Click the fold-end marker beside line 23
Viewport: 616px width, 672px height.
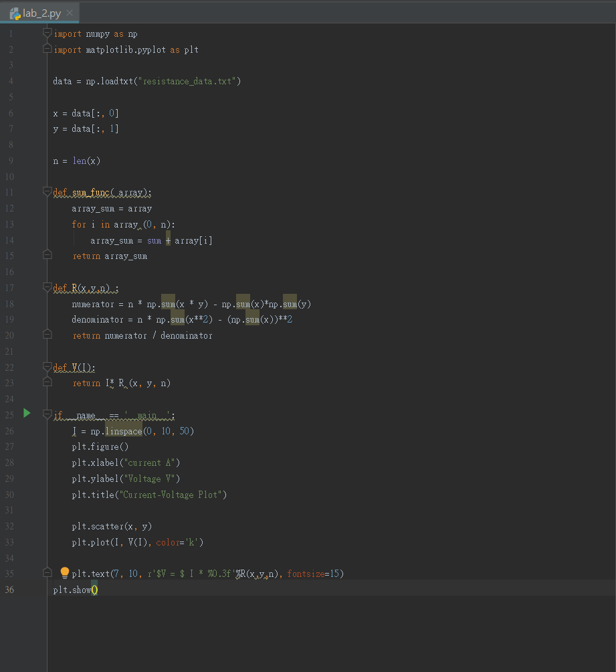tap(47, 382)
